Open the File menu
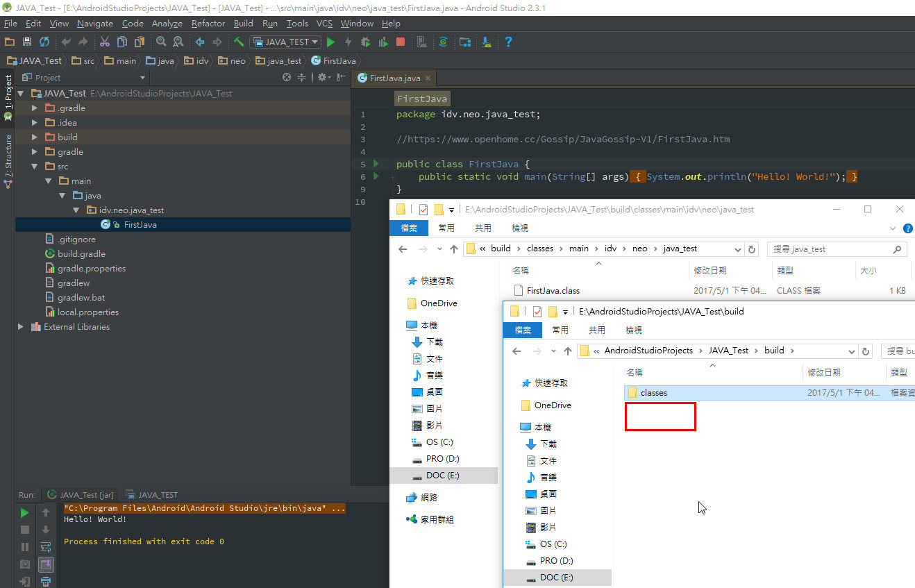 (x=10, y=24)
